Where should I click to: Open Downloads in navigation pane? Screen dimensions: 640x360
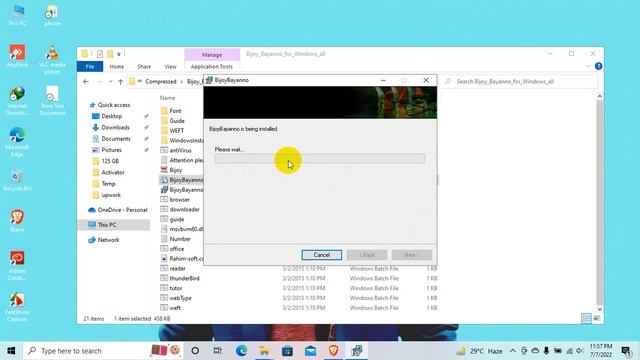coord(115,127)
